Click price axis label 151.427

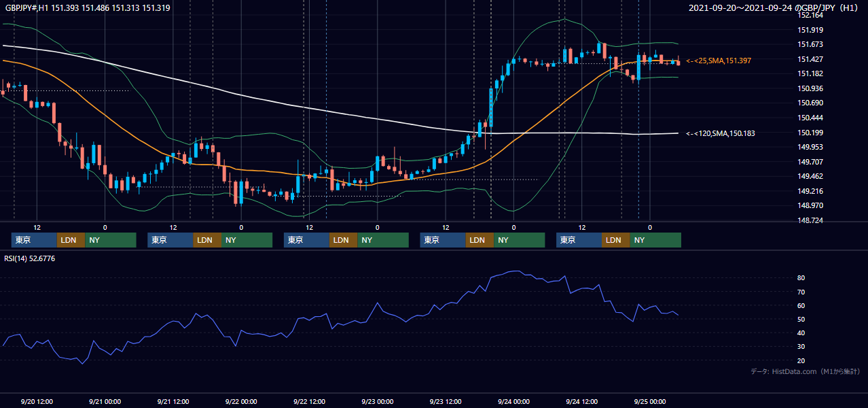point(810,59)
